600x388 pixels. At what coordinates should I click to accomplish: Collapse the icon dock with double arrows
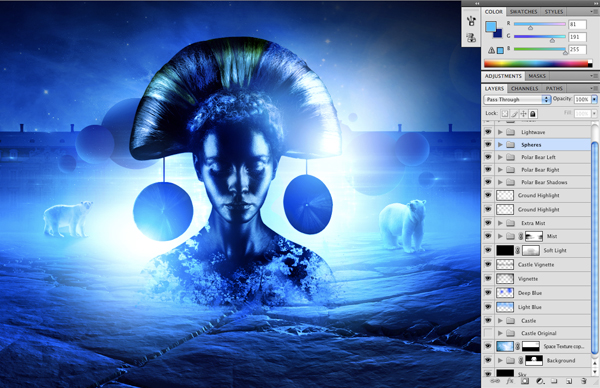(477, 3)
